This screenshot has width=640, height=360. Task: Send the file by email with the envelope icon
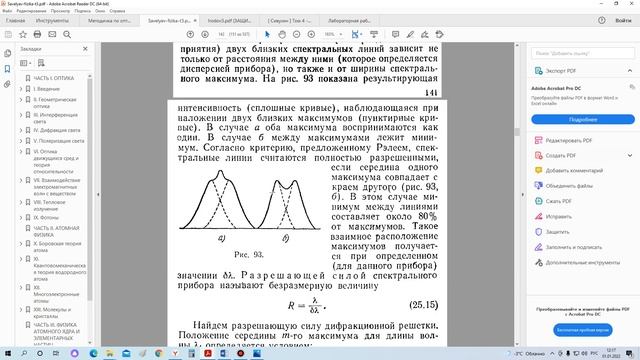coord(52,35)
